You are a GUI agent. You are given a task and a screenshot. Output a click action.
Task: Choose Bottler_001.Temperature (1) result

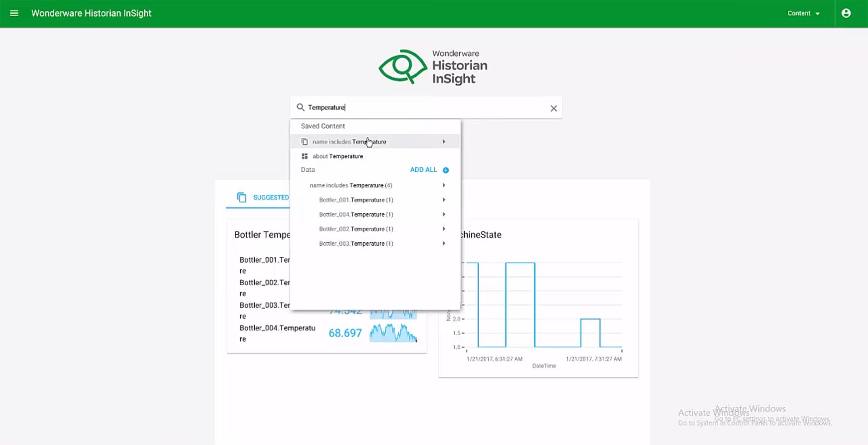point(375,200)
